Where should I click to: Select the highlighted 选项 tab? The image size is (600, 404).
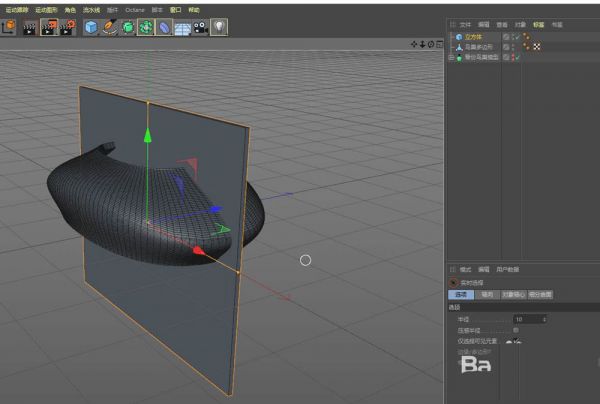[461, 295]
